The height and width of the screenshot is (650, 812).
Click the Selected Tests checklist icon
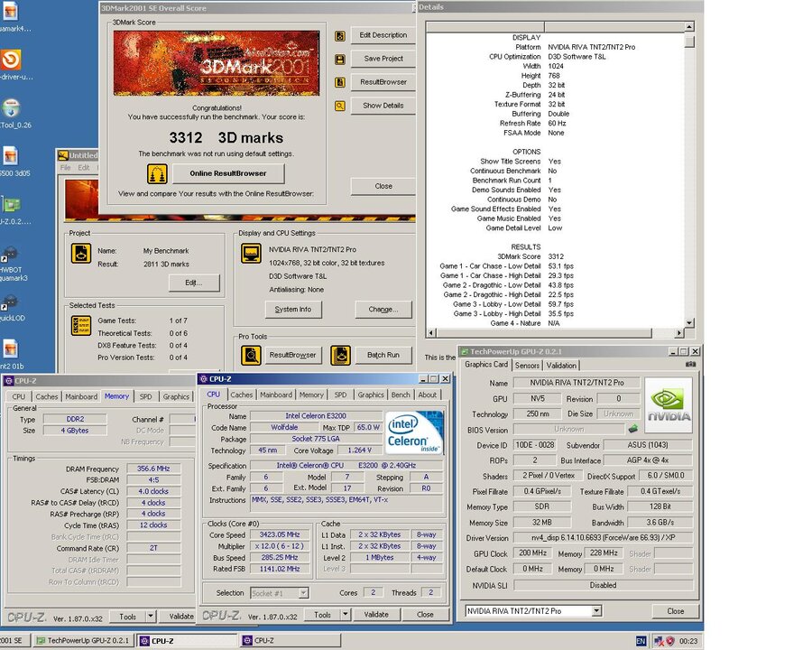[x=81, y=326]
